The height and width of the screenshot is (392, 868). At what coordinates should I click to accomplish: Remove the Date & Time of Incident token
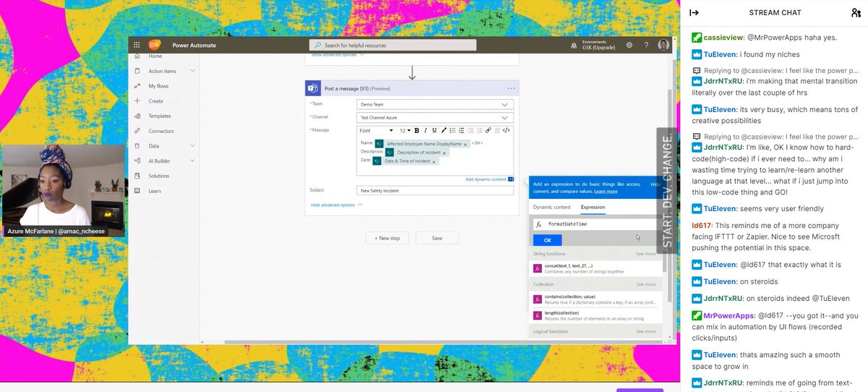click(x=434, y=161)
